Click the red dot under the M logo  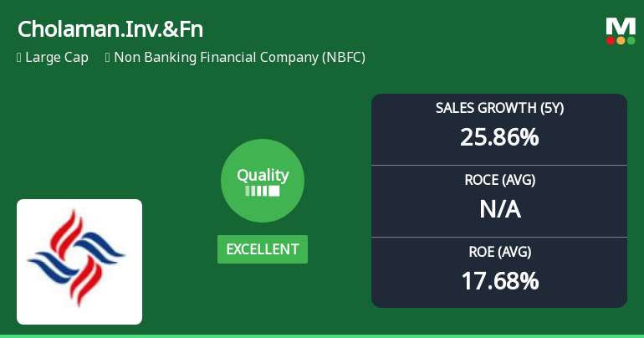click(611, 40)
